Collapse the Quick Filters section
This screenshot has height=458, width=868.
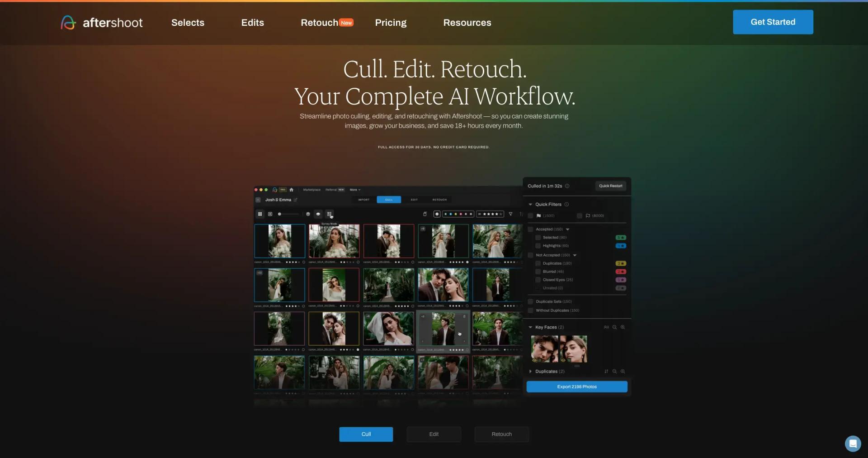(530, 205)
